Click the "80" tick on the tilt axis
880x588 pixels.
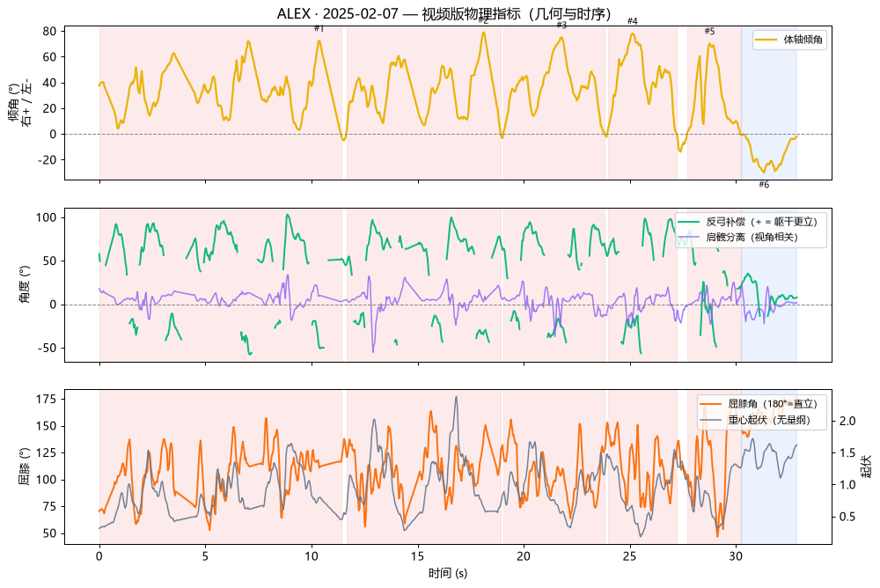click(x=49, y=32)
